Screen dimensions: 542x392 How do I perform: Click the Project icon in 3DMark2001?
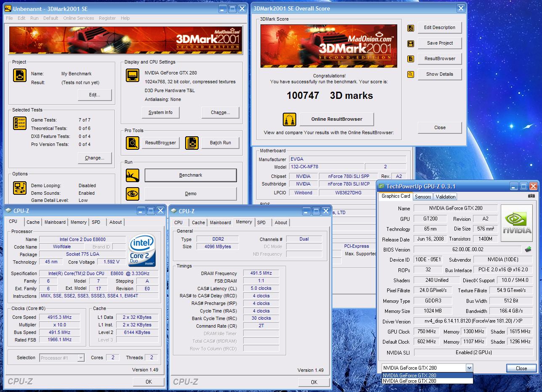point(20,75)
